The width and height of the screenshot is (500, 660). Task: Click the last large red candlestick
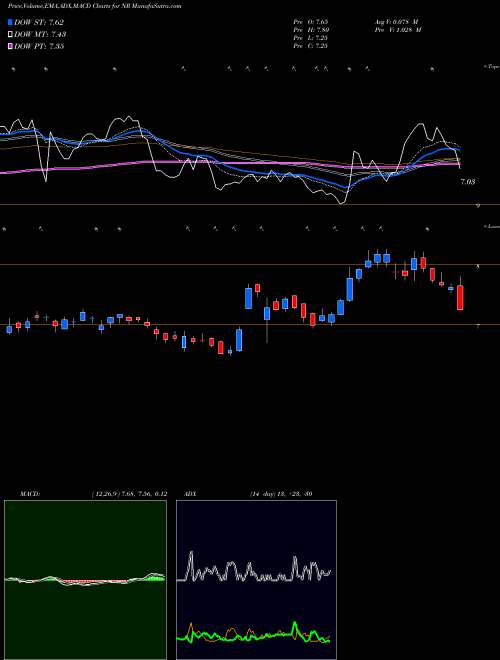pyautogui.click(x=460, y=298)
